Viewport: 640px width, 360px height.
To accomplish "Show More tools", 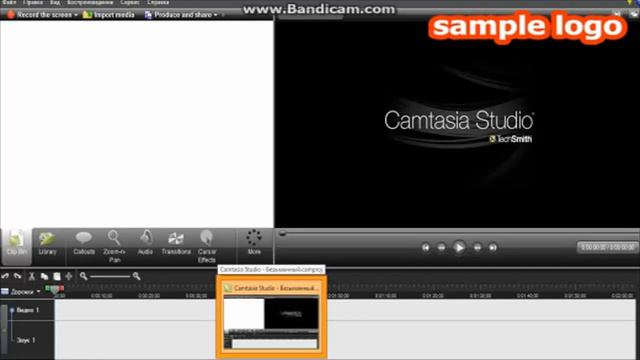I will coord(254,242).
